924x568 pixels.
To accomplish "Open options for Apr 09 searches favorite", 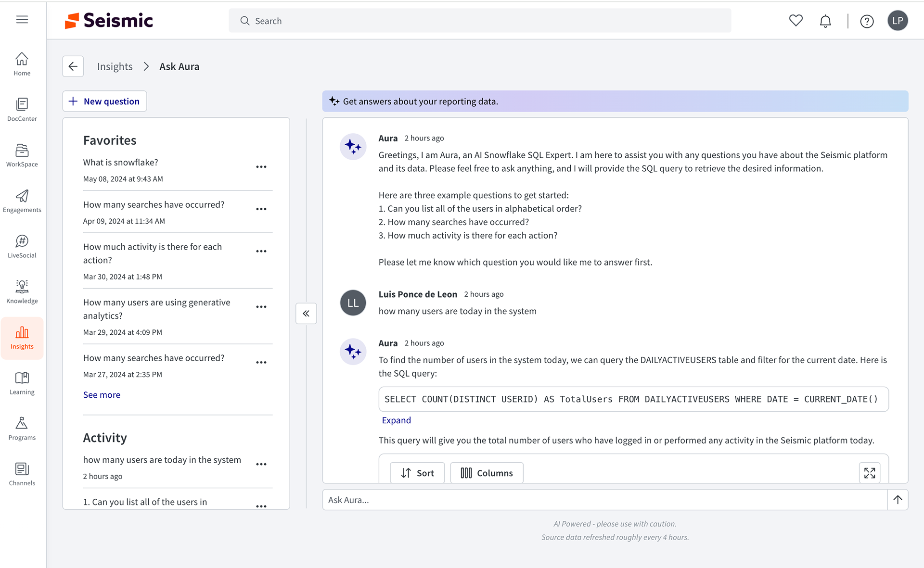I will point(261,209).
